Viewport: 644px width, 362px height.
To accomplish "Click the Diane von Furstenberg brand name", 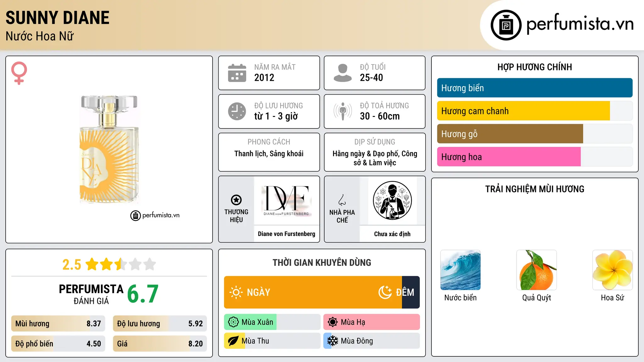I will tap(286, 234).
